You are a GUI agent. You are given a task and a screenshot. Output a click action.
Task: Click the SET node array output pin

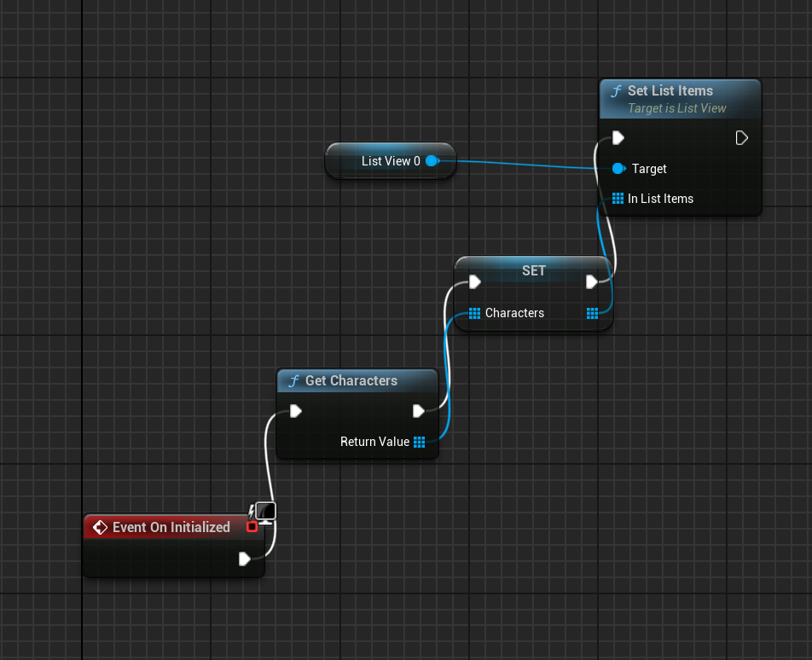click(x=592, y=313)
